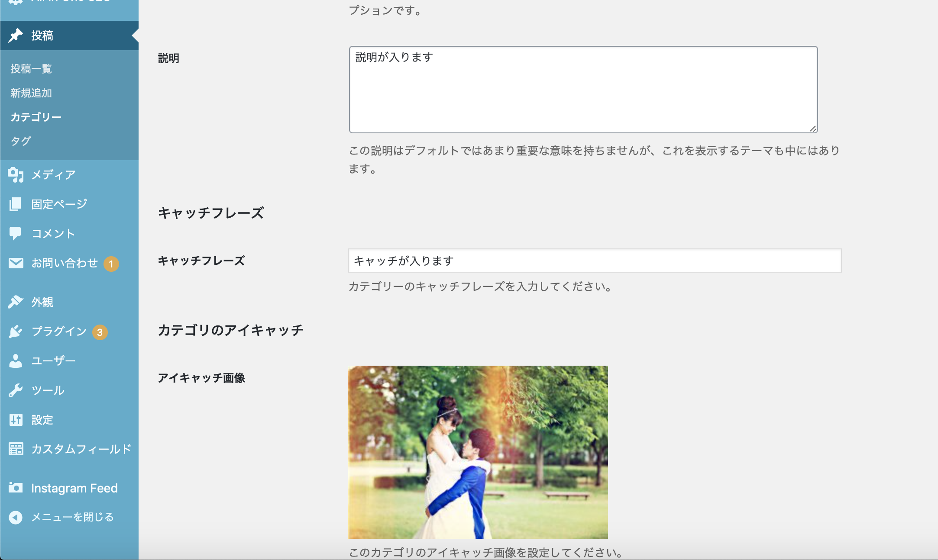Click the textarea resize handle corner

[813, 129]
